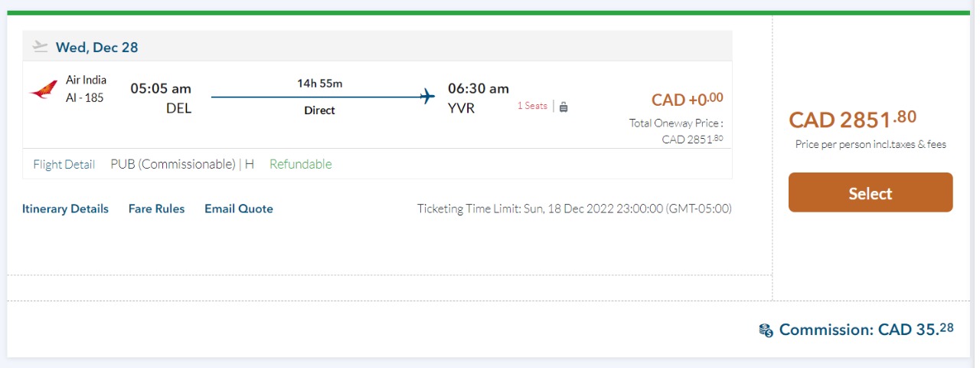Click Email Quote
The width and height of the screenshot is (980, 368).
[x=239, y=209]
